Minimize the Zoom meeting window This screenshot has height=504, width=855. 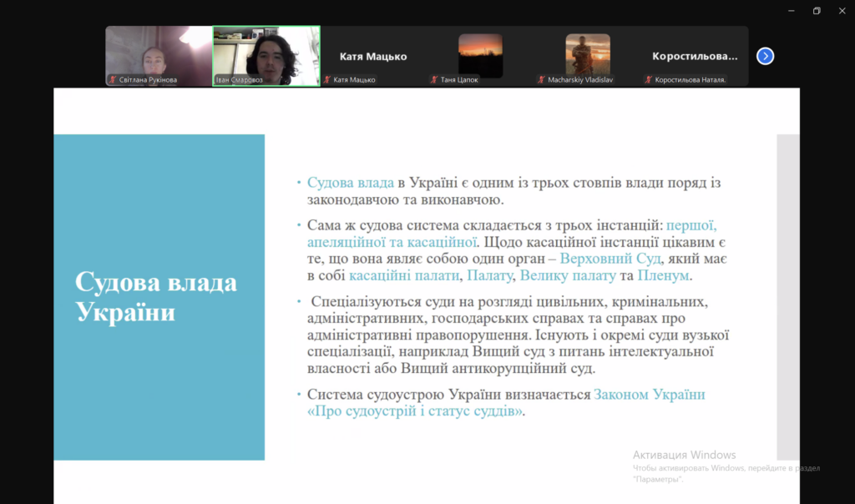click(x=792, y=11)
